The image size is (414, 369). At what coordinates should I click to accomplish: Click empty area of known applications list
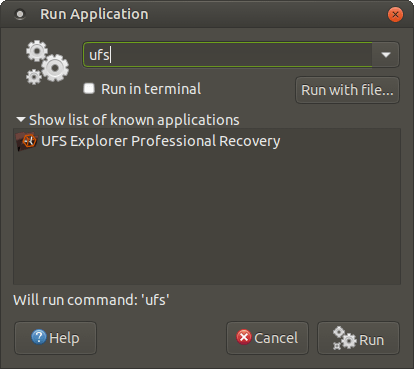point(207,217)
